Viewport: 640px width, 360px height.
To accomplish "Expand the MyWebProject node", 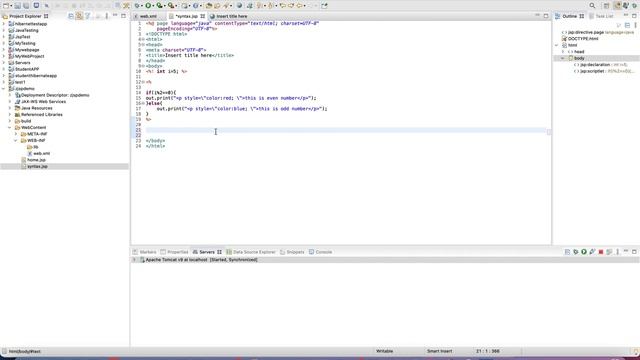I will [x=4, y=56].
